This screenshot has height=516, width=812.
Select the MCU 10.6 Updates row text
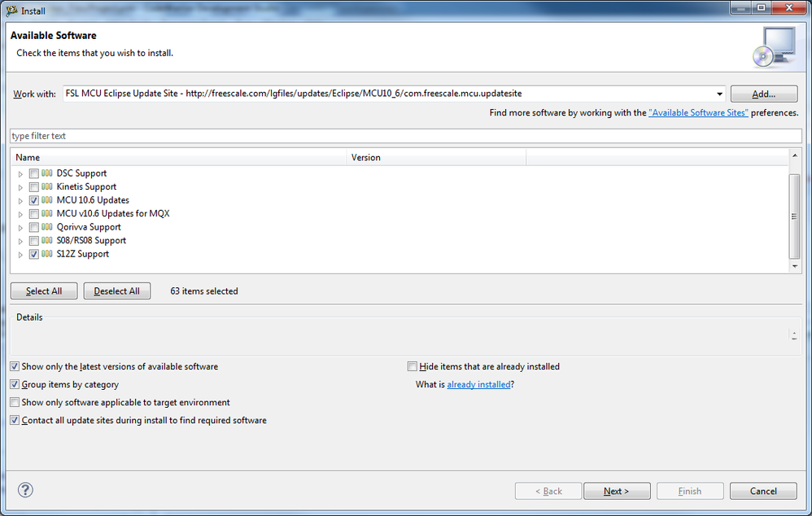point(93,200)
